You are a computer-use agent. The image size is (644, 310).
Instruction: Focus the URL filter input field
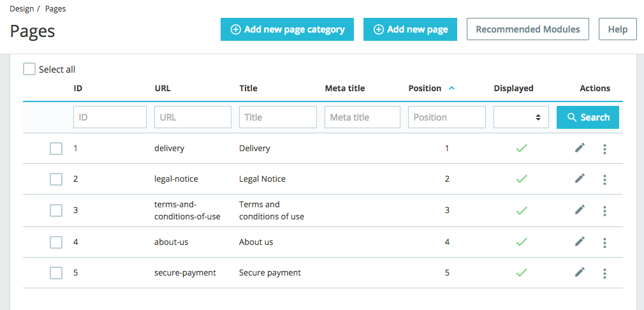tap(193, 117)
